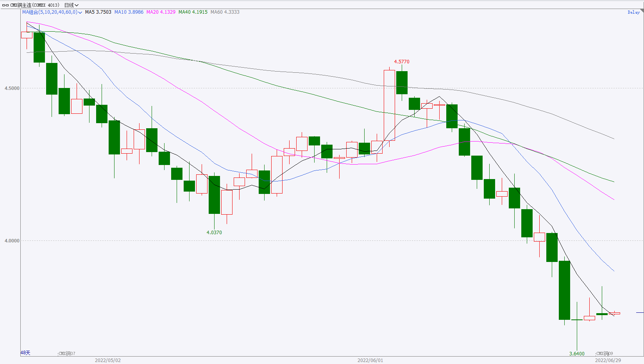The width and height of the screenshot is (644, 364).
Task: Select the MA5 3.7503 legend label
Action: tap(98, 12)
